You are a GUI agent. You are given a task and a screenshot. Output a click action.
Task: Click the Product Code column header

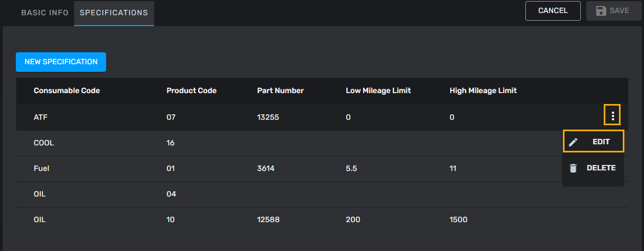click(192, 91)
